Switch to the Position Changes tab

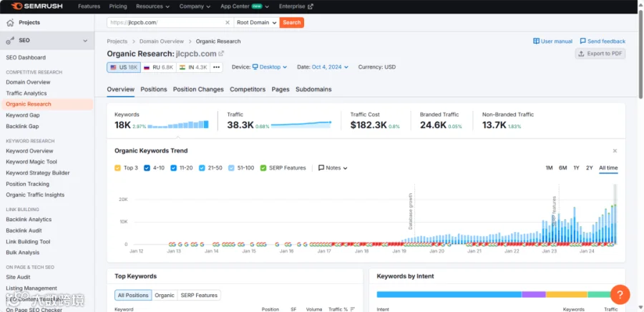[198, 89]
